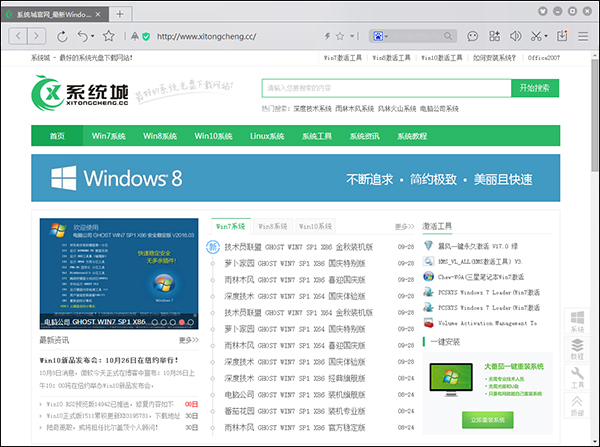Viewport: 600px width, 447px height.
Task: Click the GHOST WIN7 slideshow image
Action: click(x=119, y=274)
